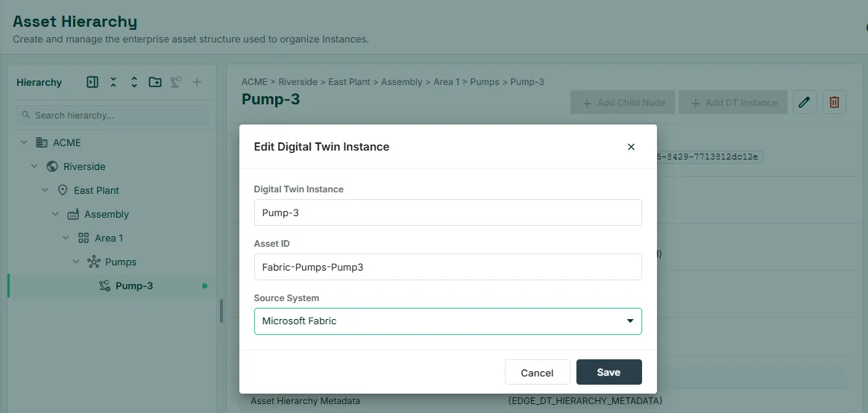Click the {EDGE_DT_HIERARCHY_METADATA} value
The image size is (868, 413).
click(x=585, y=400)
